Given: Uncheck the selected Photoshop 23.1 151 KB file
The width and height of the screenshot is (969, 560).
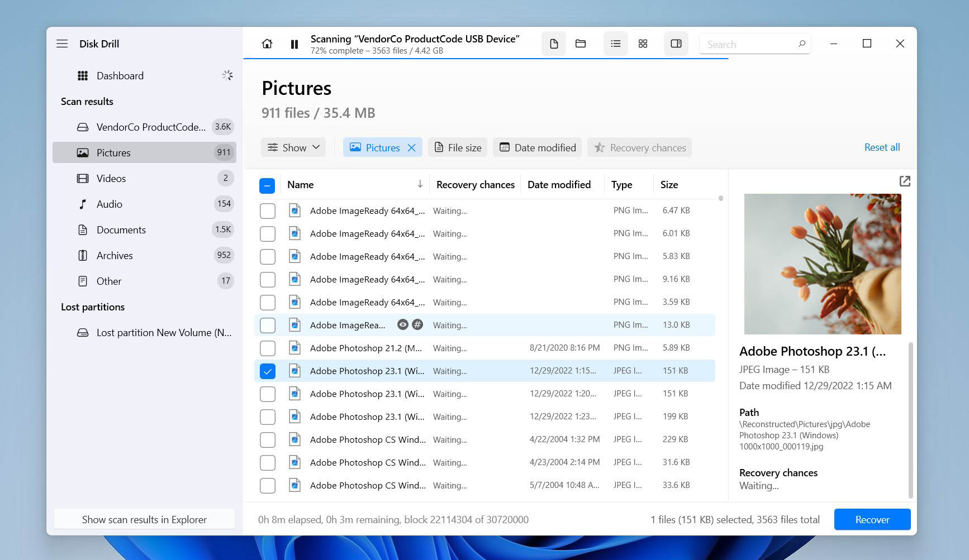Looking at the screenshot, I should (x=268, y=371).
